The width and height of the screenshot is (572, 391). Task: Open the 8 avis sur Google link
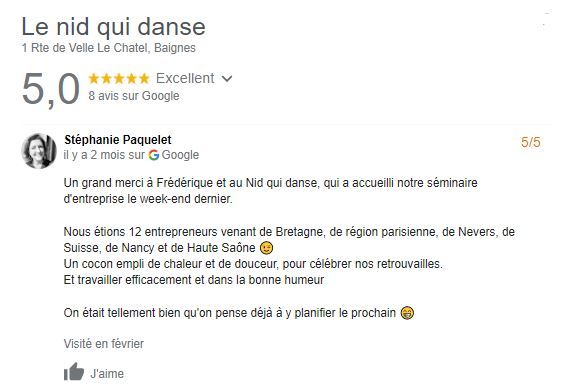point(134,96)
